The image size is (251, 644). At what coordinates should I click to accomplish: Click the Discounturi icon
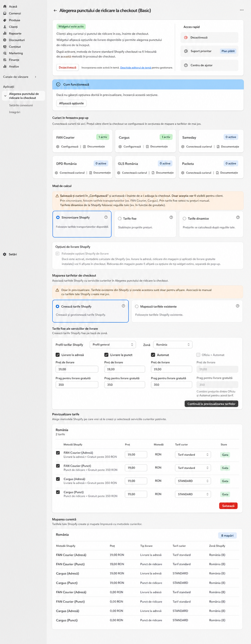coord(4,40)
